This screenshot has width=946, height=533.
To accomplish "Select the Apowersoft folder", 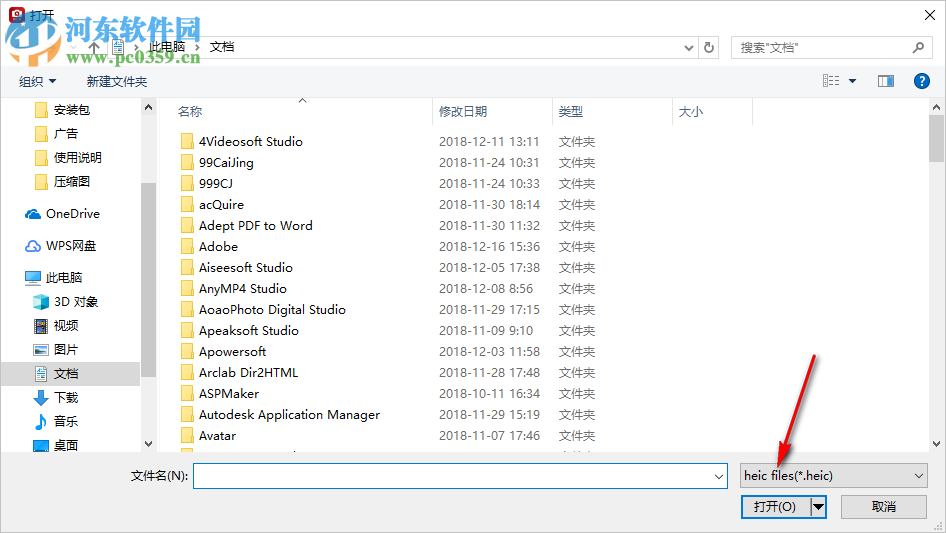I will (232, 351).
